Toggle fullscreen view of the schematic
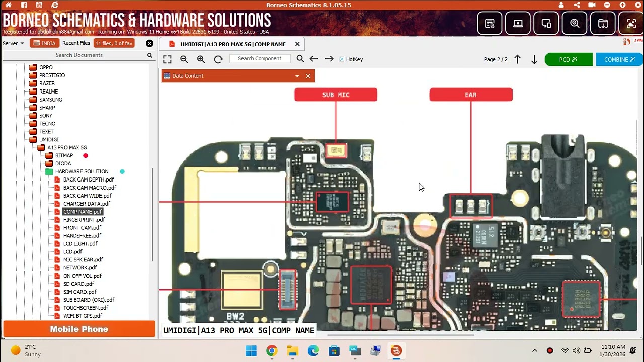Screen dimensions: 644x362 coord(167,59)
